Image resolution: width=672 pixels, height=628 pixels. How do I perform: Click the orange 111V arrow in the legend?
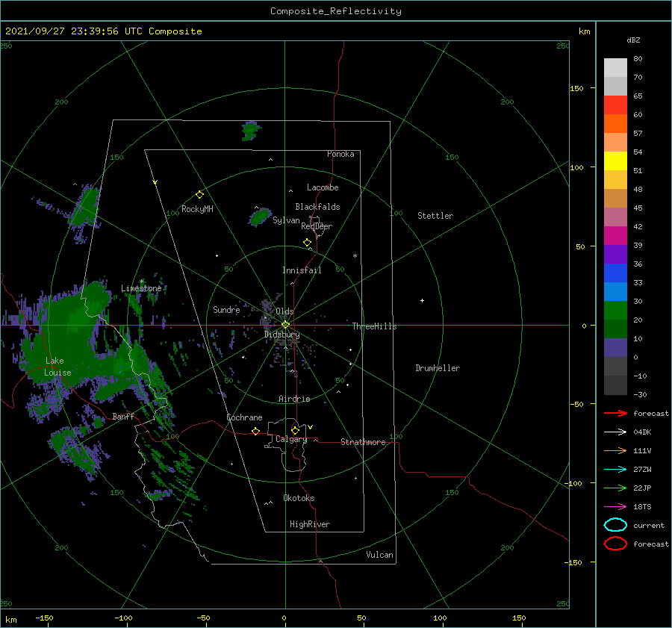point(615,450)
